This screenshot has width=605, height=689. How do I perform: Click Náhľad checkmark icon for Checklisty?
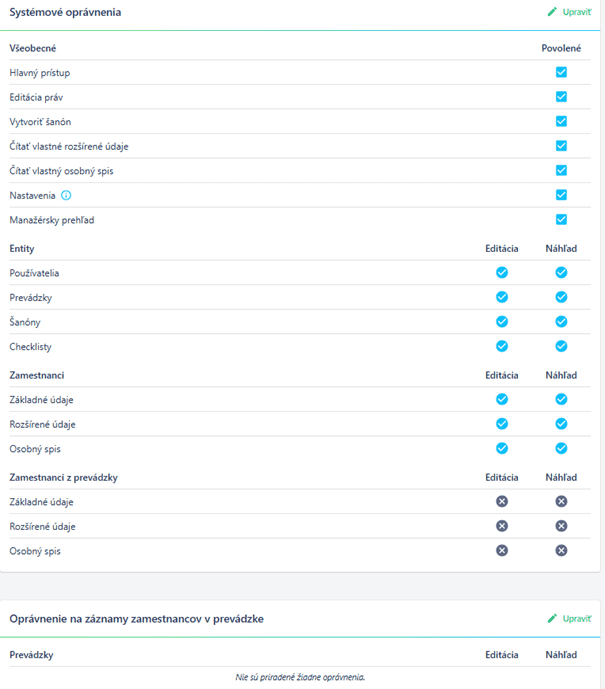click(x=561, y=347)
